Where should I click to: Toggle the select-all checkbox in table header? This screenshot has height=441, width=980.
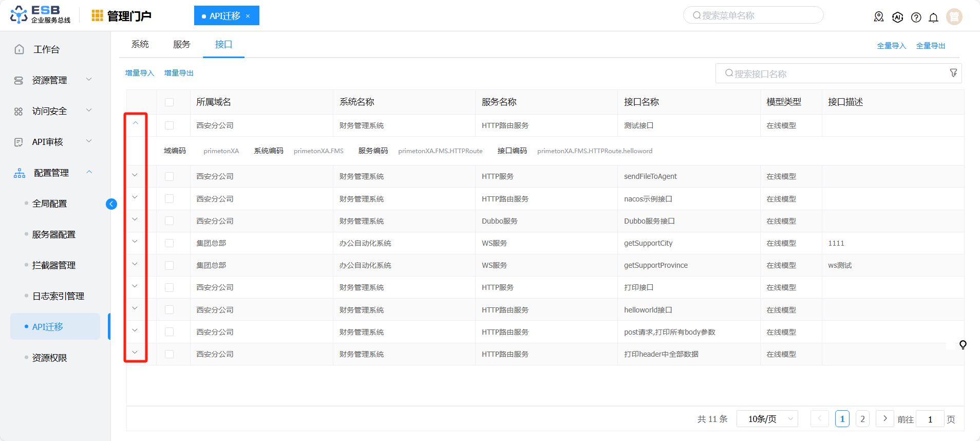coord(169,102)
